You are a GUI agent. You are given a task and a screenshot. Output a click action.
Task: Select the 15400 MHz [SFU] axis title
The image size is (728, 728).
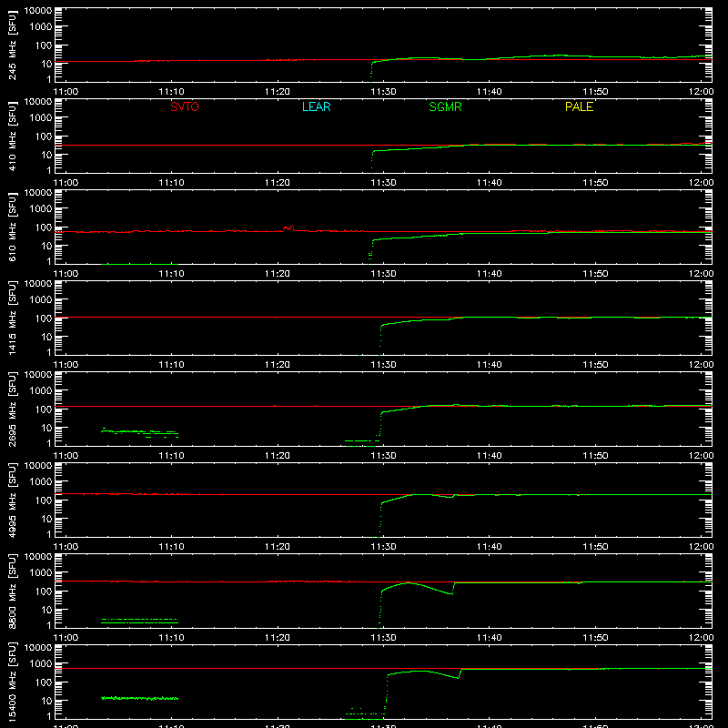pos(13,682)
